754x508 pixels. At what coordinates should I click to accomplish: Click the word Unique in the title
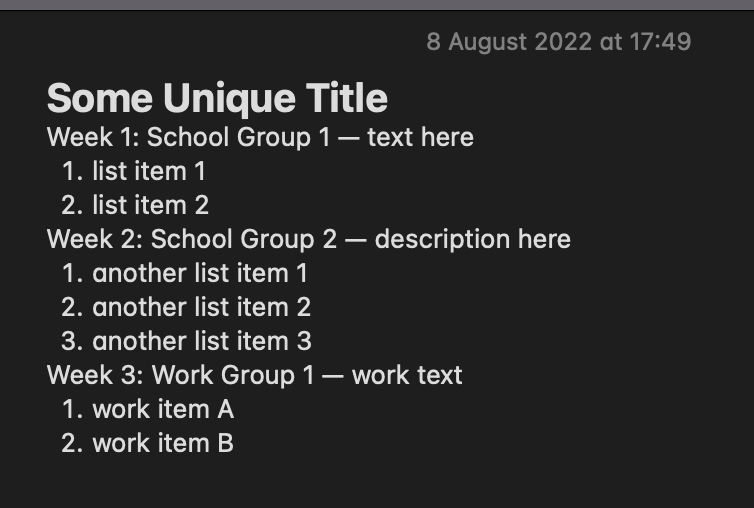tap(229, 99)
